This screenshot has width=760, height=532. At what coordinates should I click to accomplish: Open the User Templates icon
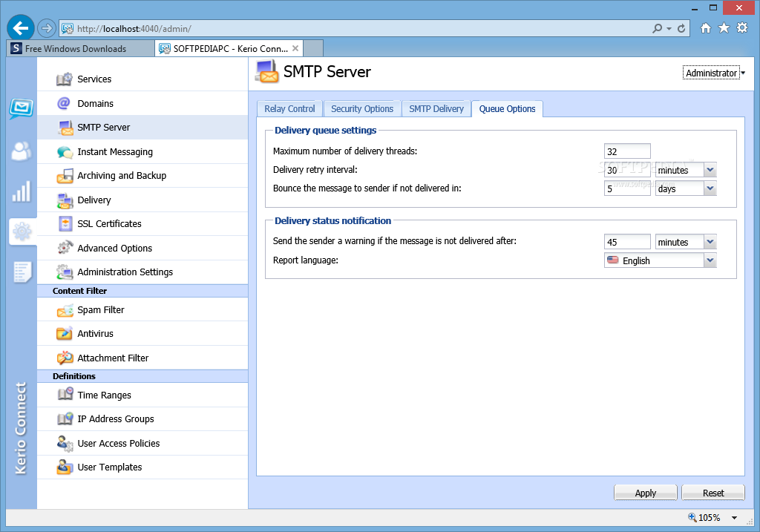click(x=65, y=467)
